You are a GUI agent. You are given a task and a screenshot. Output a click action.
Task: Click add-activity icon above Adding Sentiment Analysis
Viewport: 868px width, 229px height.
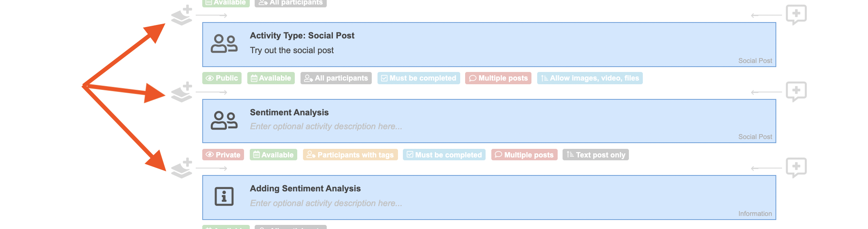click(182, 168)
